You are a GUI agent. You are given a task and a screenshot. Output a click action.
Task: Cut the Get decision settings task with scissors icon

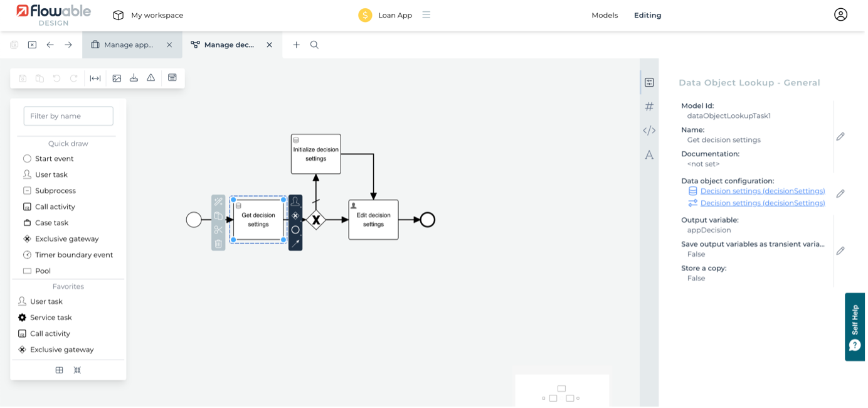coord(218,230)
